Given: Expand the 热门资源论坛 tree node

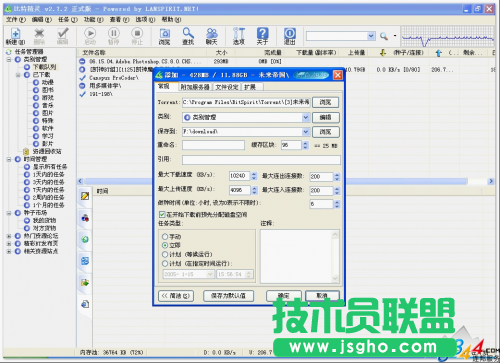Looking at the screenshot, I should click(x=9, y=236).
